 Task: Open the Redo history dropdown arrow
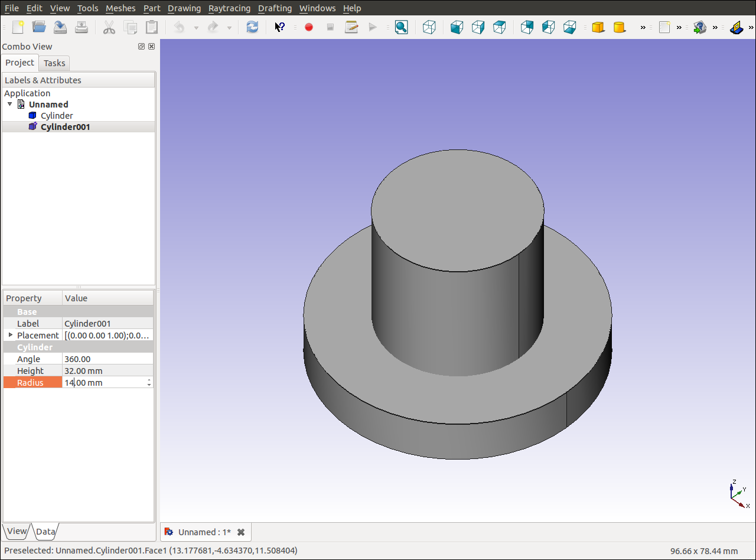click(229, 28)
